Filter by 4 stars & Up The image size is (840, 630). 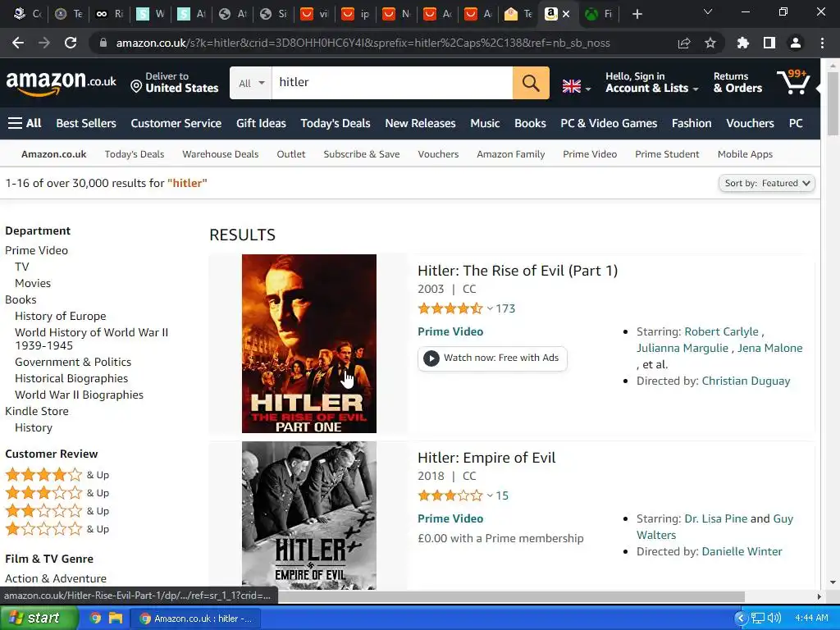pyautogui.click(x=57, y=475)
